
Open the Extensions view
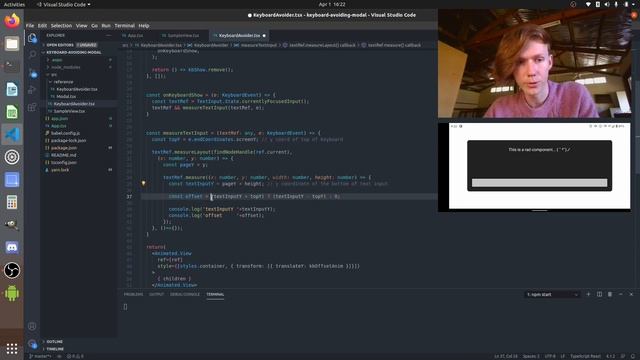tap(32, 108)
